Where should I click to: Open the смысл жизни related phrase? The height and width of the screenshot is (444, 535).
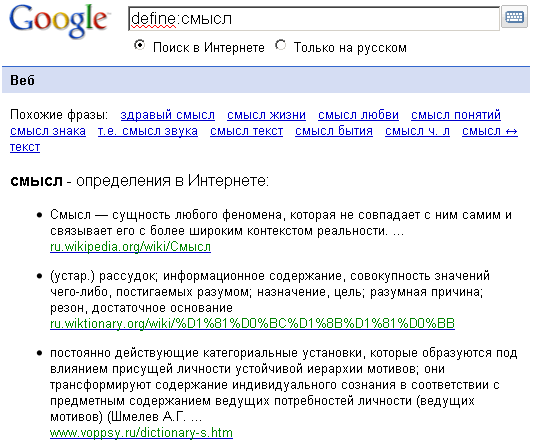(x=266, y=115)
